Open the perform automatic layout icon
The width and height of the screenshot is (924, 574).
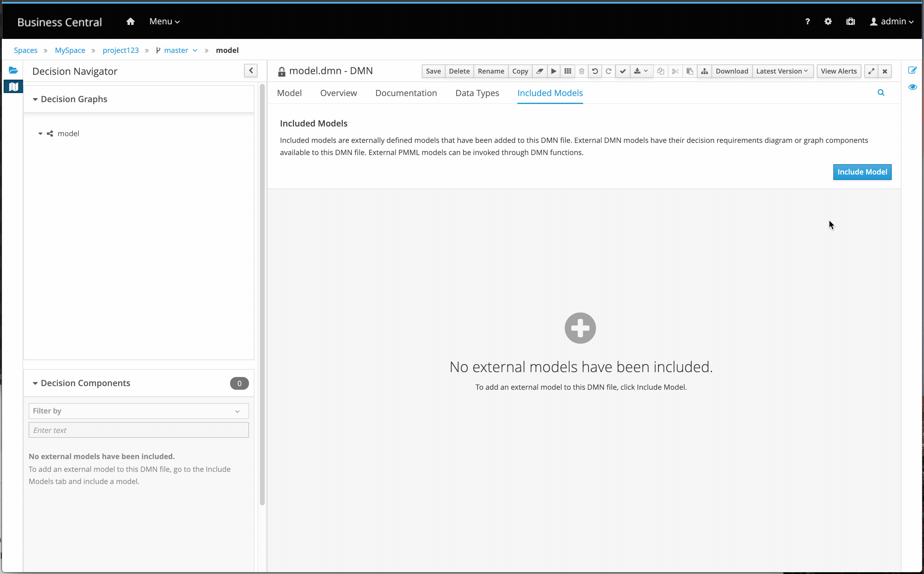[x=704, y=71]
